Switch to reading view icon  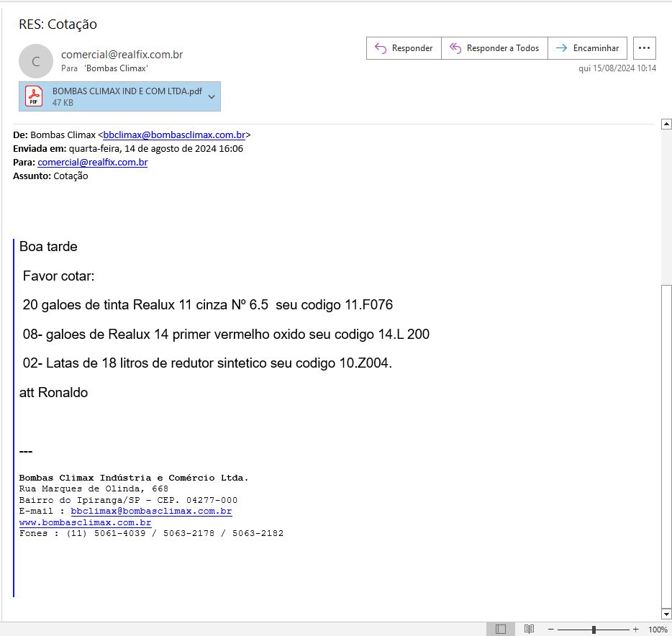click(529, 630)
